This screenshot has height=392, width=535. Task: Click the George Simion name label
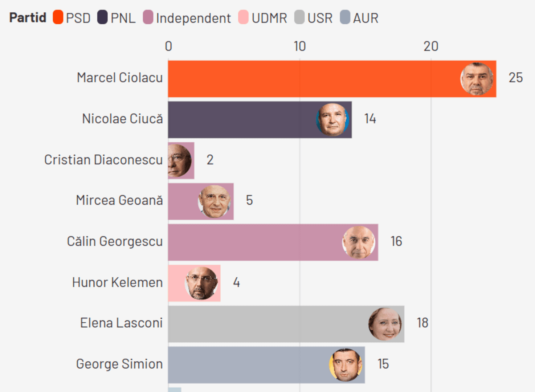(x=119, y=364)
